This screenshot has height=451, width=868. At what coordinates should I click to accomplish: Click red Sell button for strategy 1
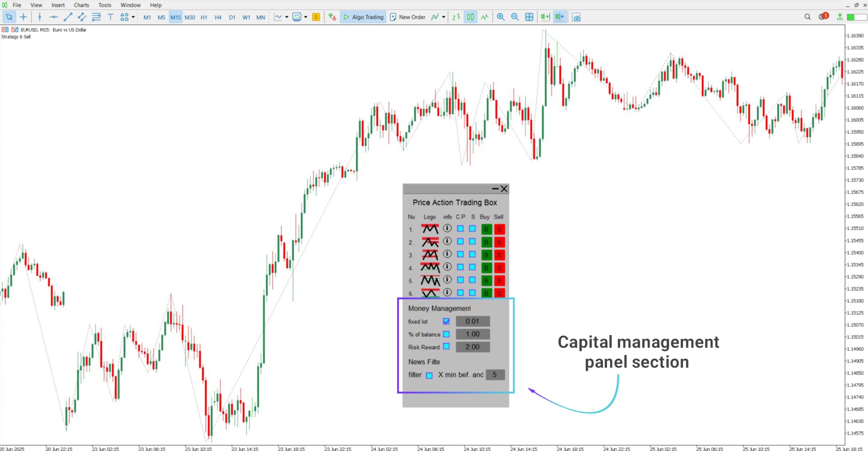pyautogui.click(x=499, y=229)
